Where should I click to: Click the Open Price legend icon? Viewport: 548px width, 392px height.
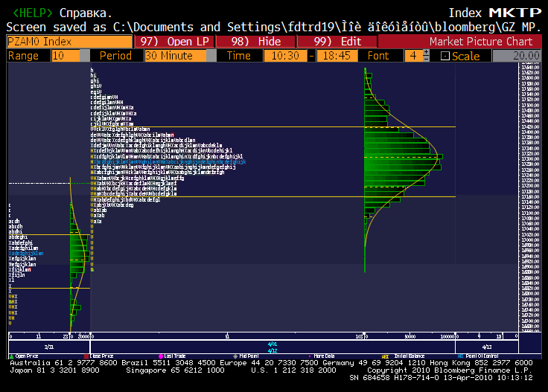10,356
